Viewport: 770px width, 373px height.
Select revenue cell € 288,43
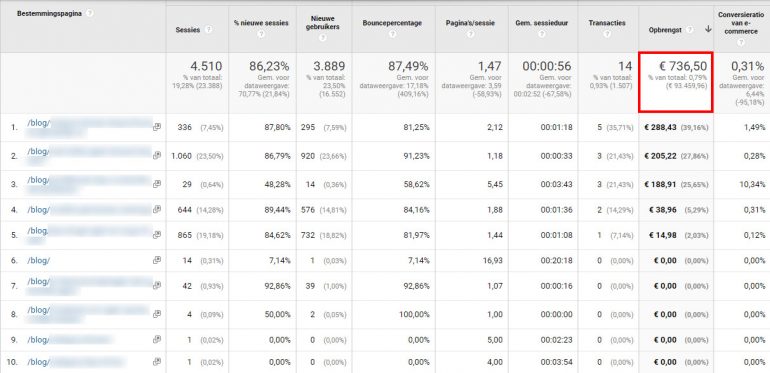[660, 127]
